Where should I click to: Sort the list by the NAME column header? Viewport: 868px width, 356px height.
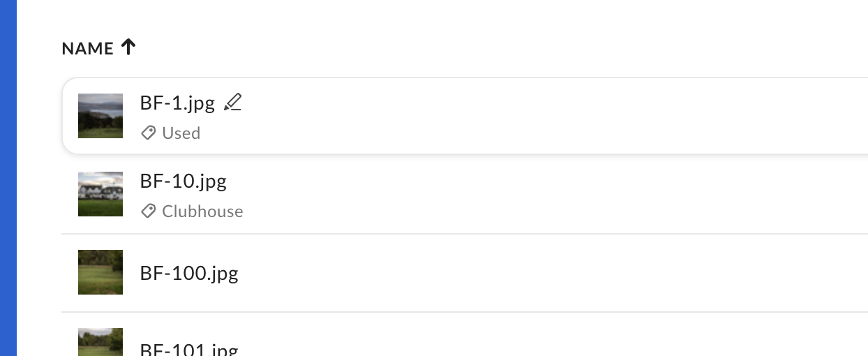pyautogui.click(x=87, y=48)
